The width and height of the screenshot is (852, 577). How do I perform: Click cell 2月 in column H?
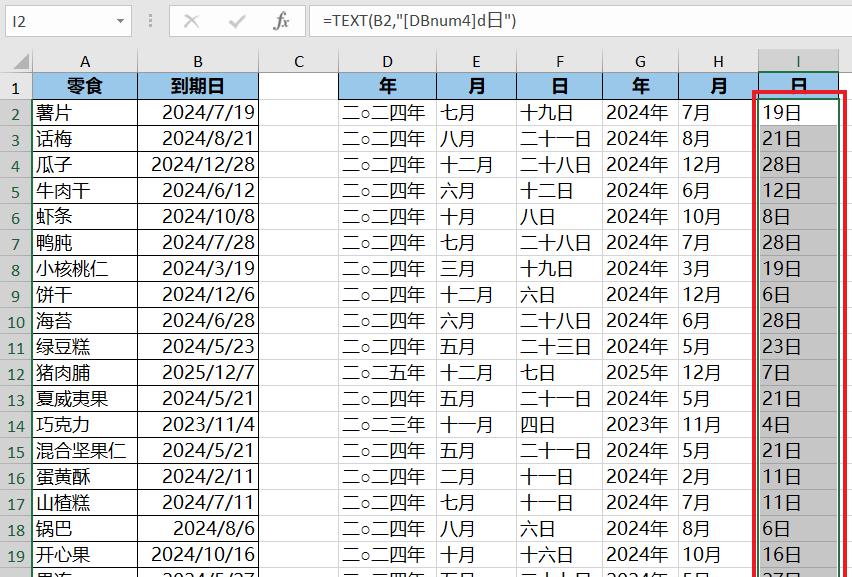pyautogui.click(x=718, y=476)
